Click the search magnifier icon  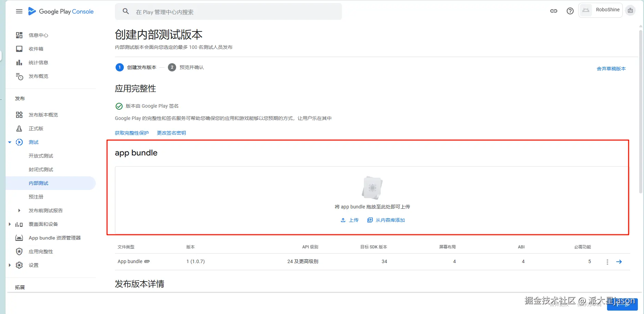[x=126, y=11]
